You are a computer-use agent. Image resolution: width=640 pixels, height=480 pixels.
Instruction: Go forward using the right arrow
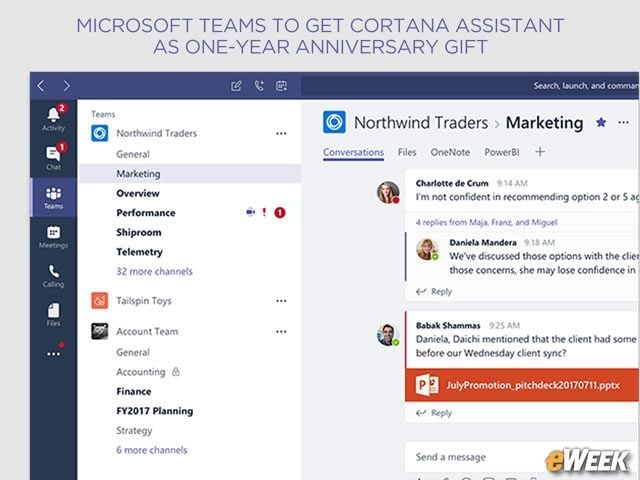[x=67, y=86]
